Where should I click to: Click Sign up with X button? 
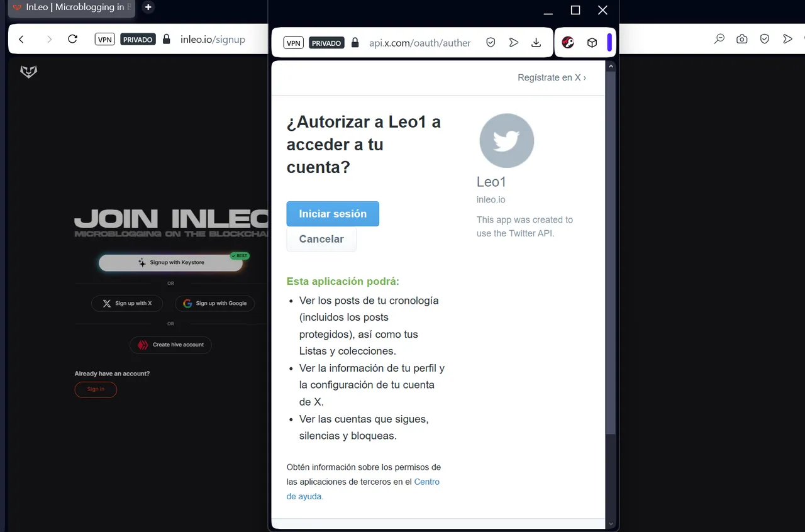pyautogui.click(x=126, y=303)
